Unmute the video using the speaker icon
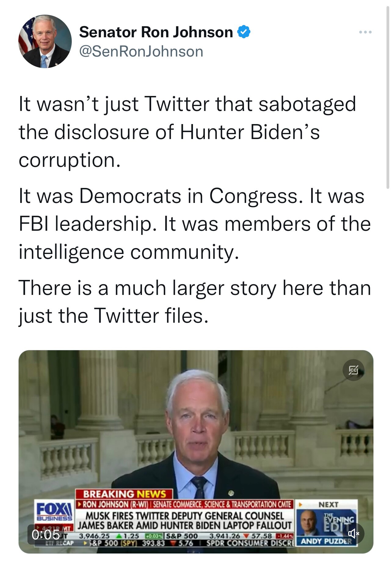 354,534
